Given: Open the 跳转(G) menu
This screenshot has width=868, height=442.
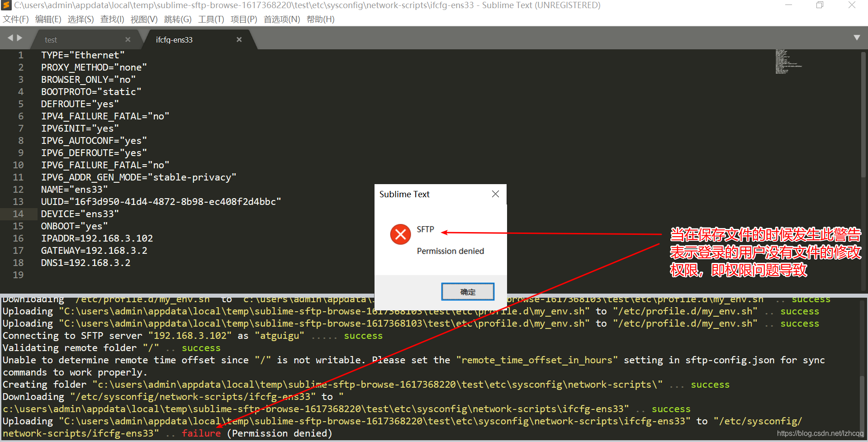Looking at the screenshot, I should [178, 19].
